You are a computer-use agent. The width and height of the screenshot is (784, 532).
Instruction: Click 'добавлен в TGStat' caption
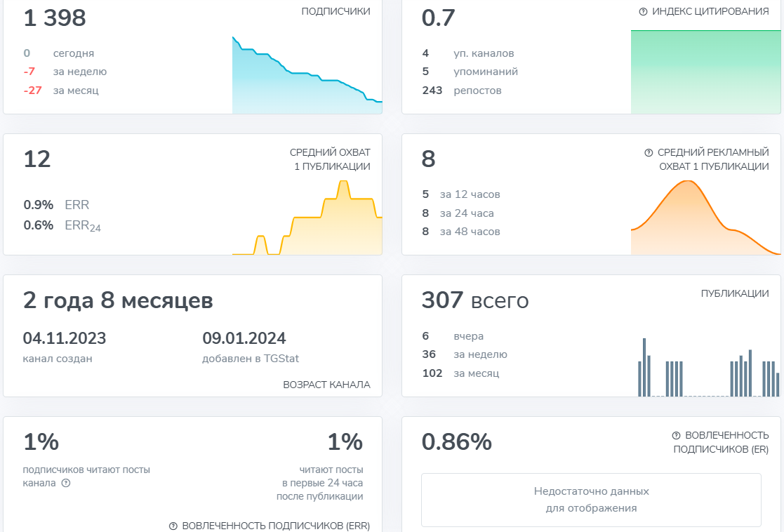pos(251,359)
